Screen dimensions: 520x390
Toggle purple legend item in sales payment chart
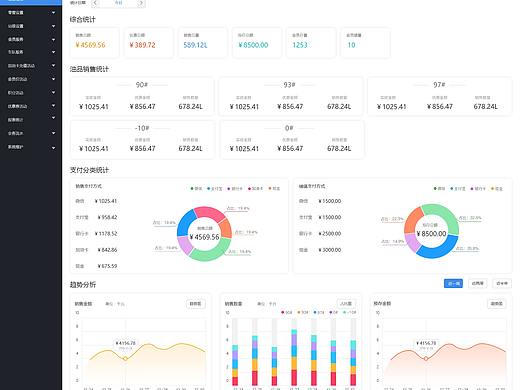tap(235, 189)
